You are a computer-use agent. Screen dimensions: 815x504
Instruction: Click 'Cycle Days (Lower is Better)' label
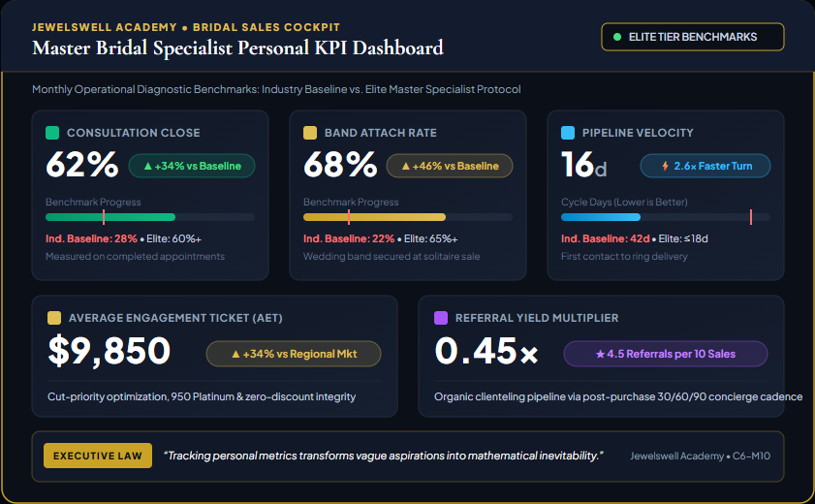624,202
